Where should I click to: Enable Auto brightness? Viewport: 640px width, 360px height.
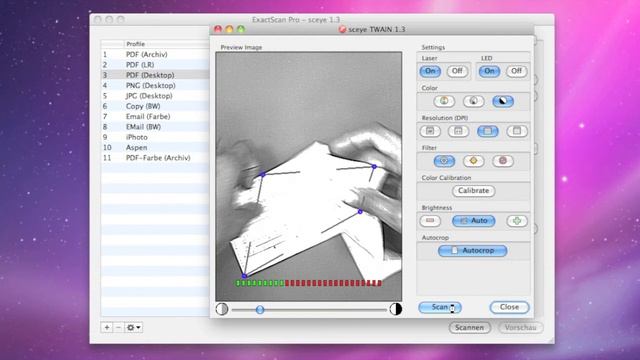click(473, 221)
